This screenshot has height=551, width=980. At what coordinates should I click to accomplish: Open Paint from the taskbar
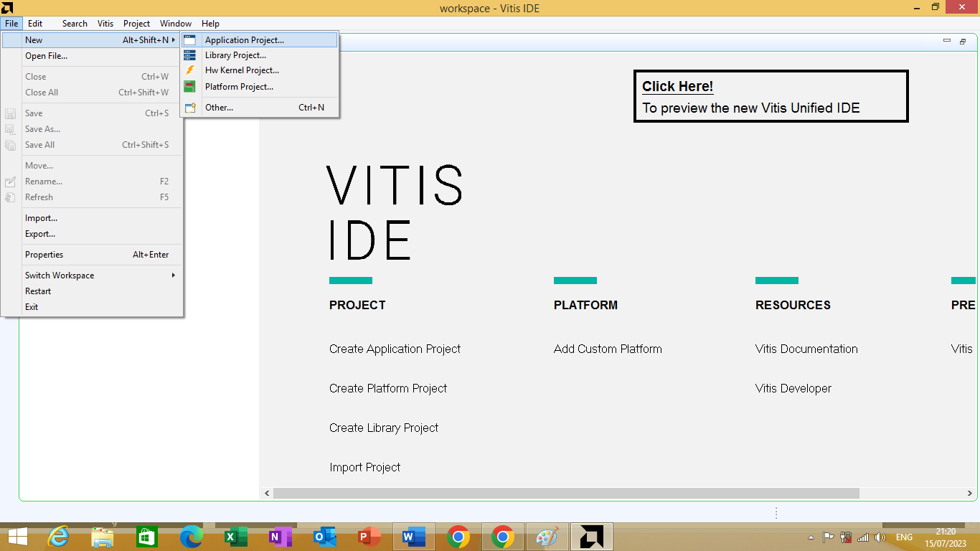pyautogui.click(x=547, y=537)
